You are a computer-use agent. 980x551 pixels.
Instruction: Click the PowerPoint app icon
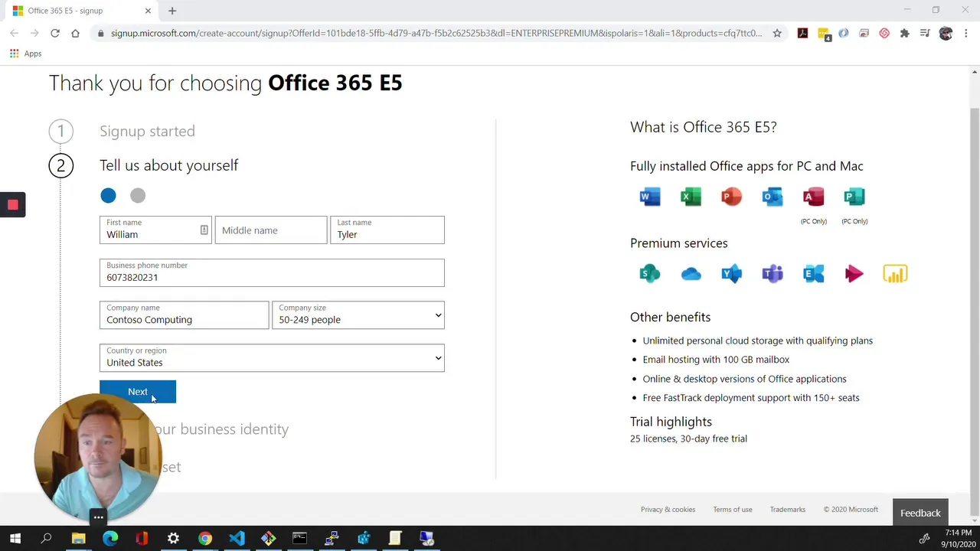[731, 197]
